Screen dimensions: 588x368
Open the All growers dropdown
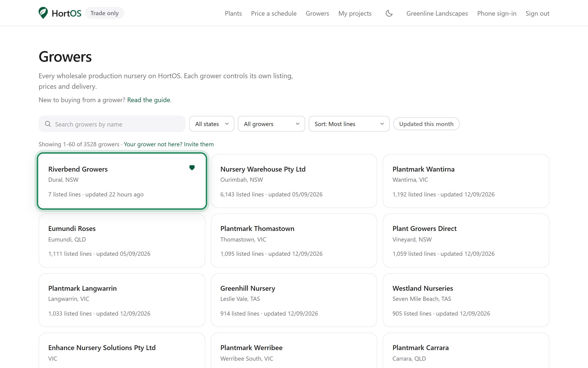[x=271, y=124]
